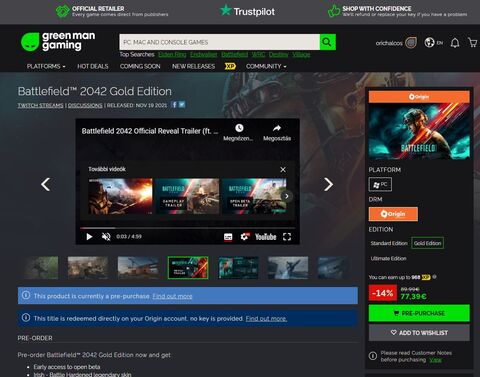This screenshot has height=377, width=480.
Task: Click info icon beside XP earnings
Action: [434, 277]
